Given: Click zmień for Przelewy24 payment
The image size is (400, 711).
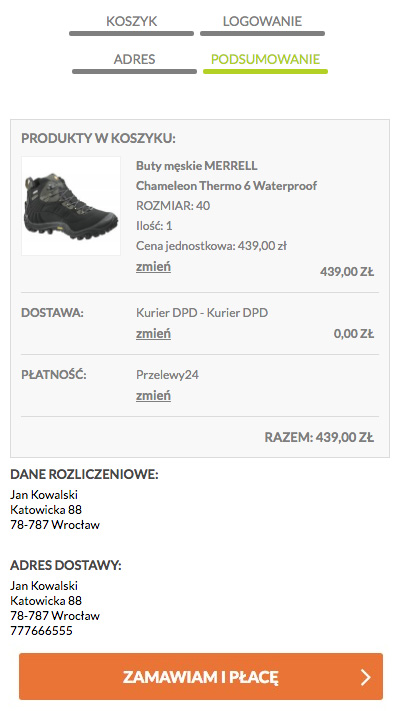Looking at the screenshot, I should 153,395.
